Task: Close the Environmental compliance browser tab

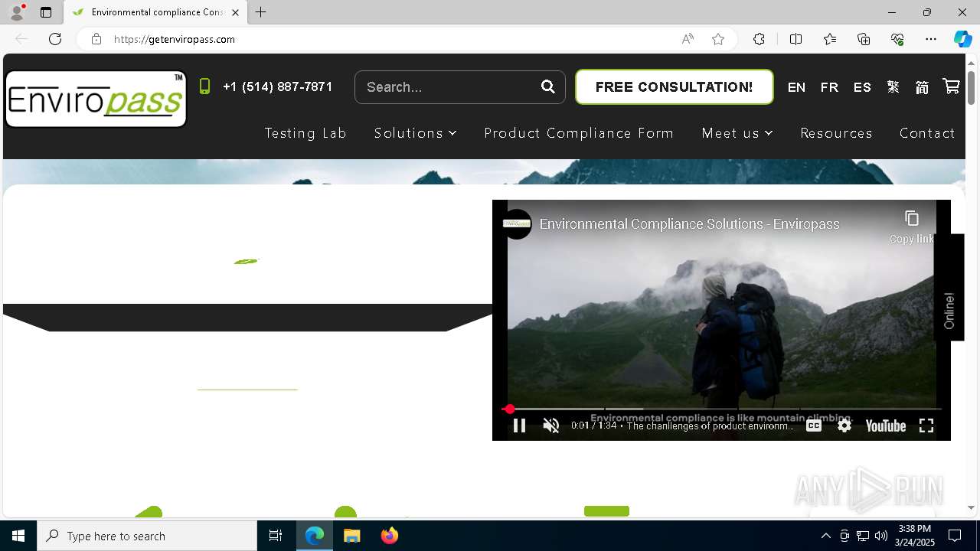Action: coord(235,12)
